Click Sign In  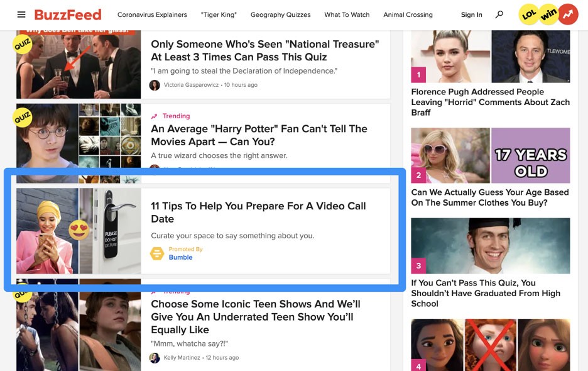tap(471, 14)
